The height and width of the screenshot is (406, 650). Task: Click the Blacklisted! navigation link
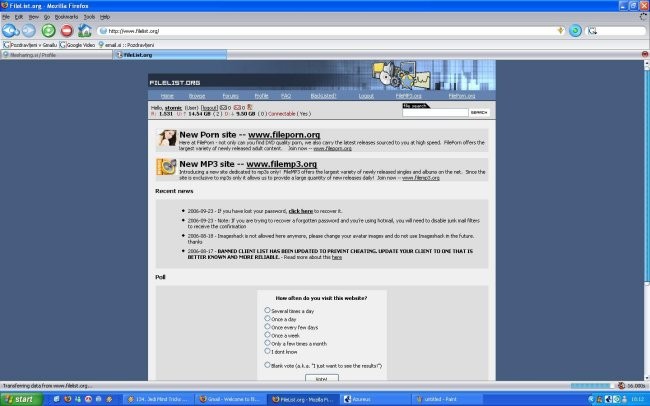point(323,96)
